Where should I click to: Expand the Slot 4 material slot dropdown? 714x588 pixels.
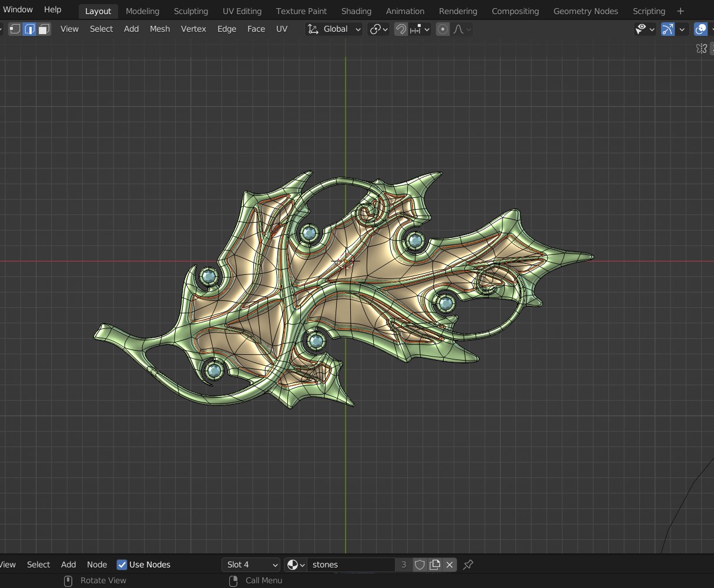pyautogui.click(x=252, y=565)
